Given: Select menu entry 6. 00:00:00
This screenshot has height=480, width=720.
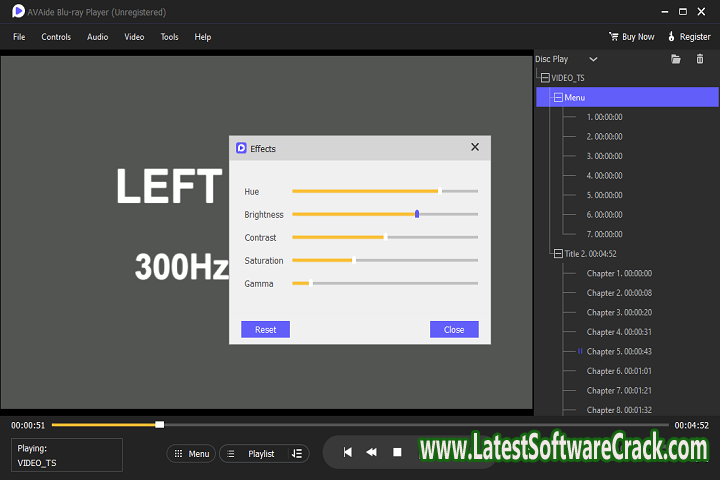Looking at the screenshot, I should tap(604, 215).
